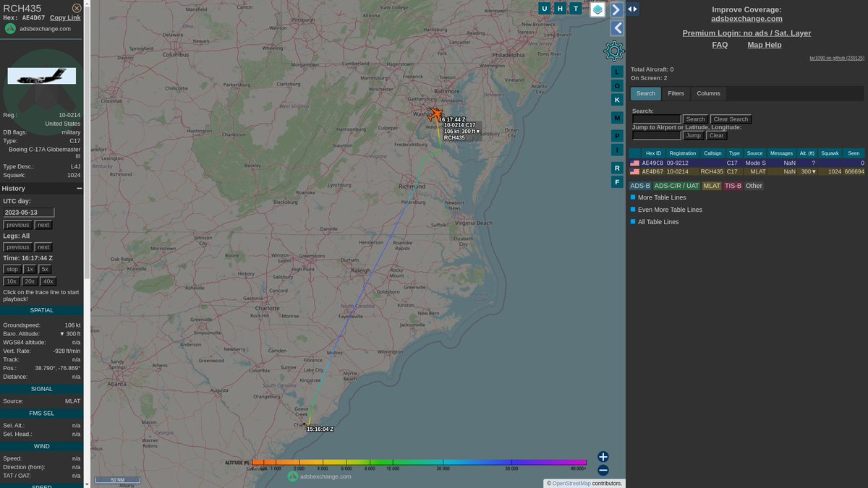Click the H map toolbar button
Viewport: 868px width, 488px height.
click(x=560, y=9)
